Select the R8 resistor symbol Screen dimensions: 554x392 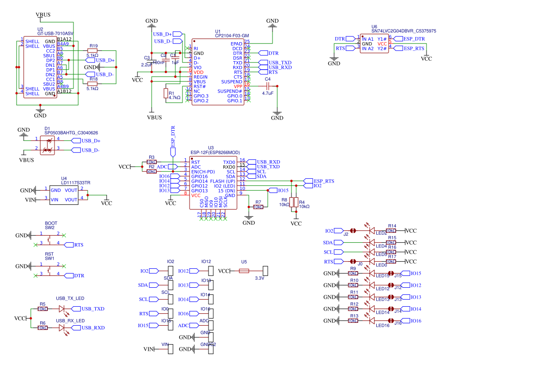pos(291,202)
